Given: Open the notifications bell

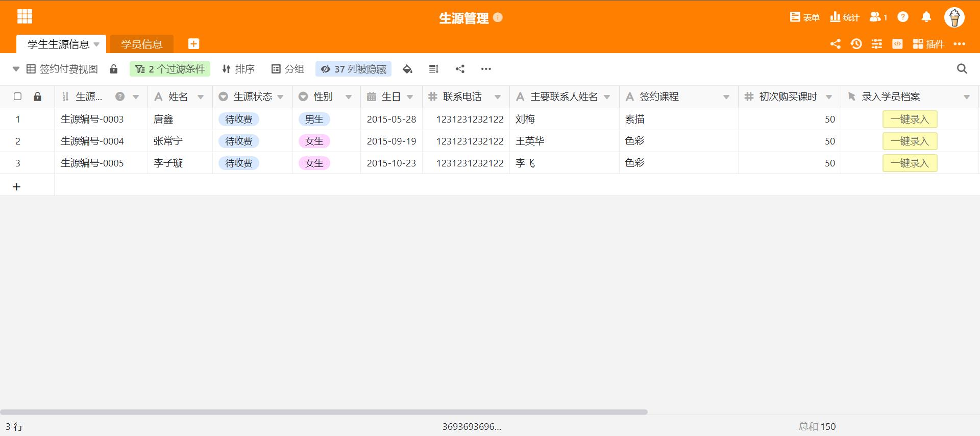Looking at the screenshot, I should pyautogui.click(x=926, y=17).
